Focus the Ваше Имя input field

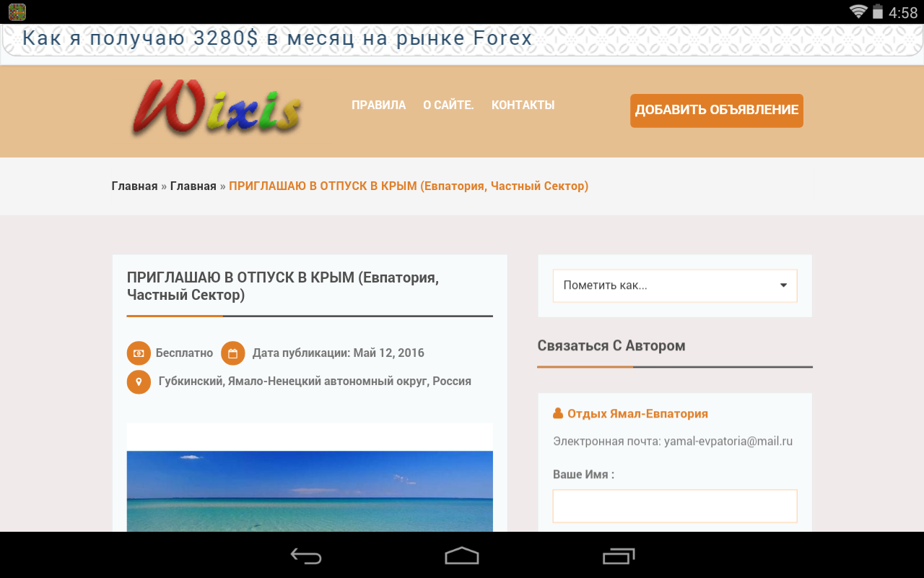(675, 506)
